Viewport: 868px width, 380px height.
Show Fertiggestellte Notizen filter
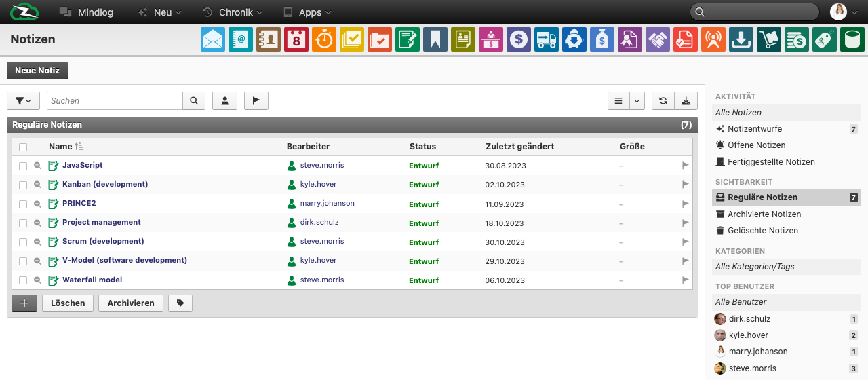click(x=772, y=162)
